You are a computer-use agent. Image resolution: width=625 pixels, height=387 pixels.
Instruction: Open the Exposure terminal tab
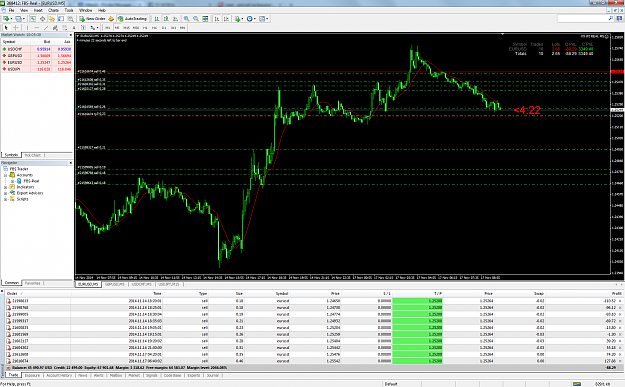point(32,375)
